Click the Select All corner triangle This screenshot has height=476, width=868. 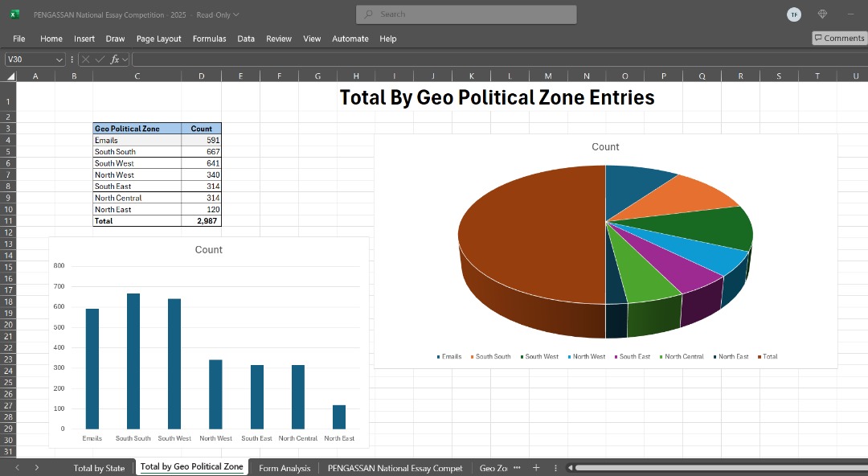click(10, 76)
